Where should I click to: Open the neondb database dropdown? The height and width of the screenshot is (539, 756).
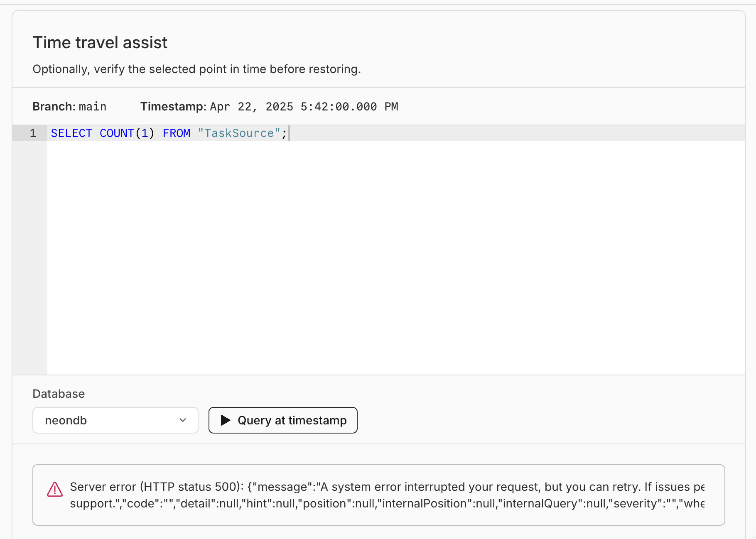(115, 420)
